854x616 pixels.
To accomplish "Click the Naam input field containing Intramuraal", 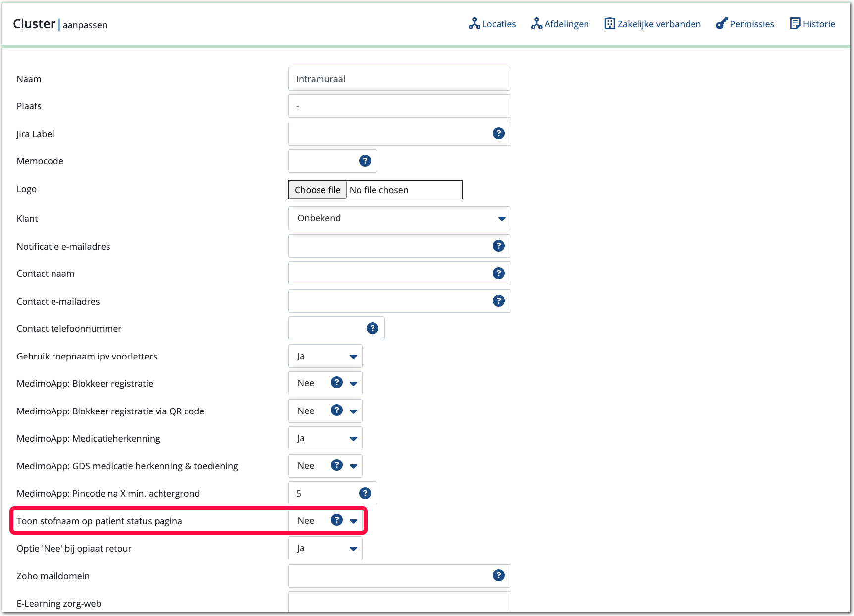I will coord(399,79).
